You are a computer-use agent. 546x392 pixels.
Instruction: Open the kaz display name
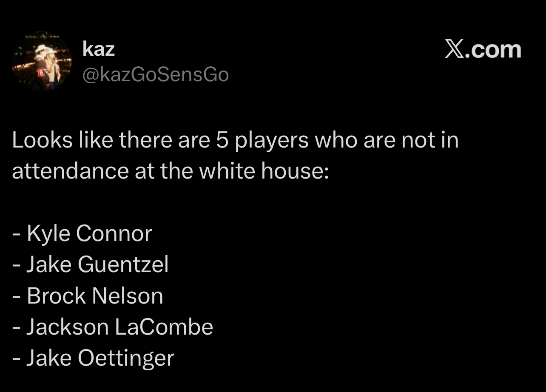tap(98, 49)
